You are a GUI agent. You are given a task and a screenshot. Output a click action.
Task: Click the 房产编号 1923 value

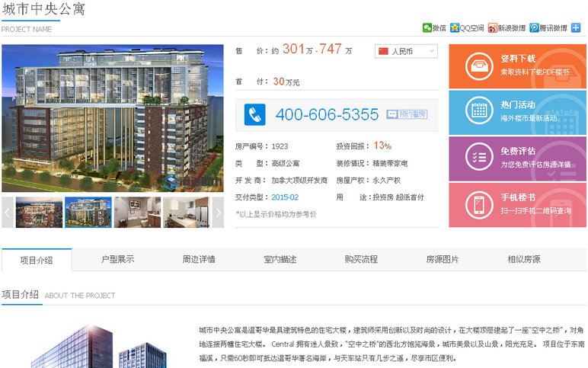280,146
